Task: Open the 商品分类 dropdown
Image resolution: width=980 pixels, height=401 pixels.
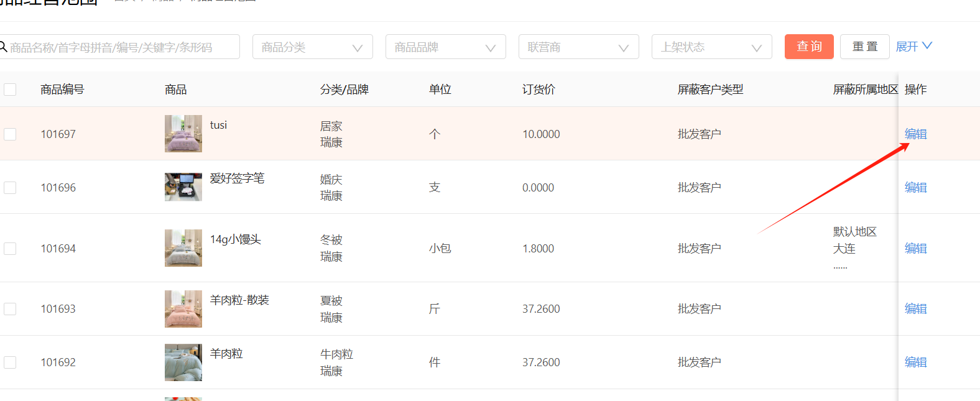Action: [313, 47]
